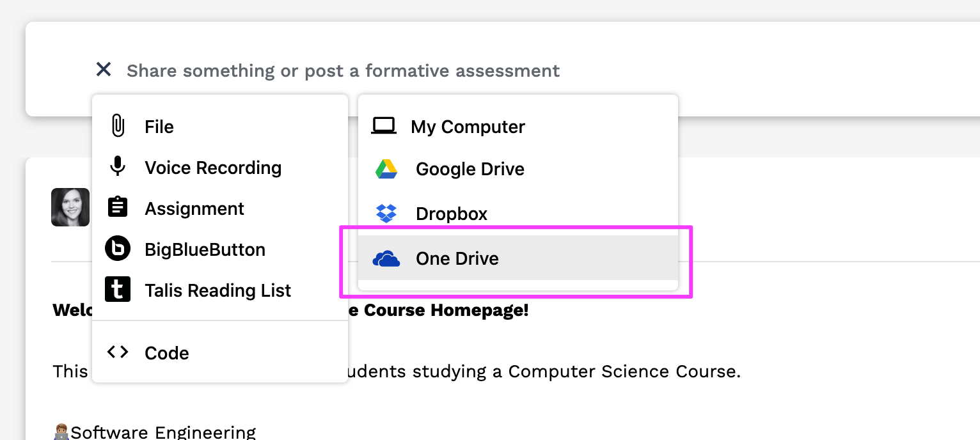980x440 pixels.
Task: Select the microphone Voice Recording icon
Action: click(x=118, y=166)
